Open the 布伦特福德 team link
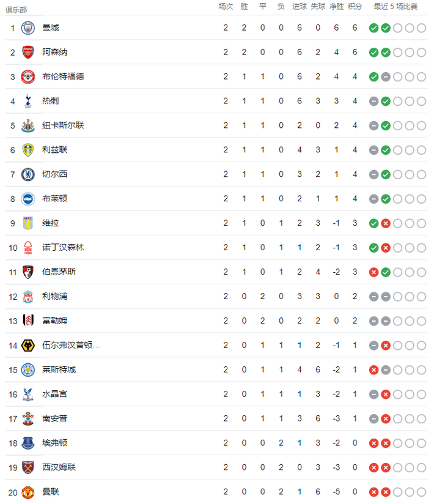The image size is (434, 504). tap(63, 76)
